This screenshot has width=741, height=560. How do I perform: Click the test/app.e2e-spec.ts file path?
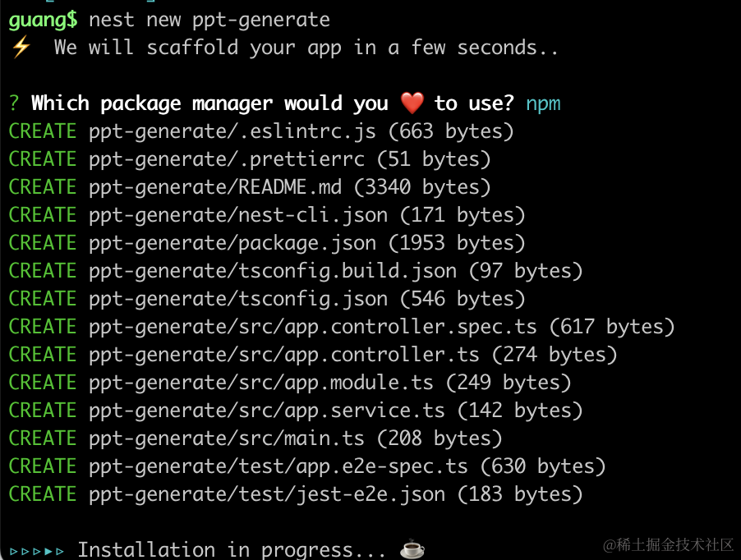(278, 466)
